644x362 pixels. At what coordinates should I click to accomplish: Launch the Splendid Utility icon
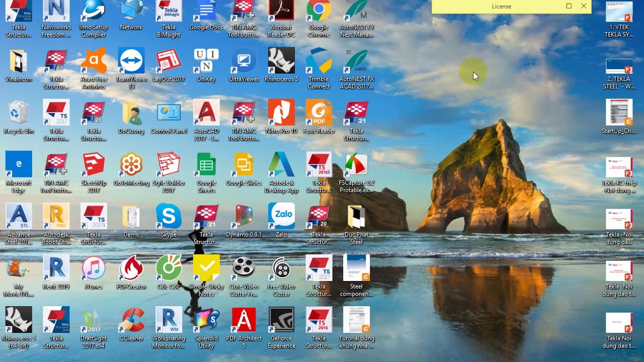click(x=206, y=328)
